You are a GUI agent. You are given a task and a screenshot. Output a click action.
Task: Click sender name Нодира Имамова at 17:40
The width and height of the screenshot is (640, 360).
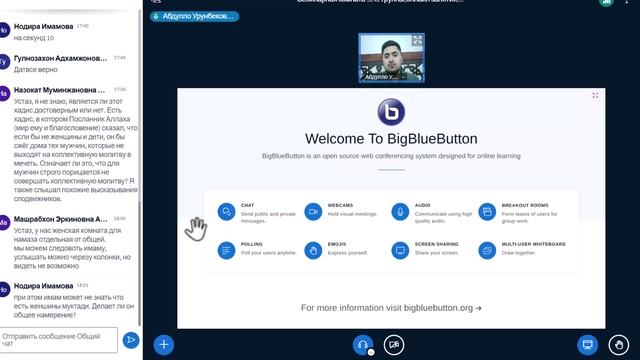click(43, 26)
